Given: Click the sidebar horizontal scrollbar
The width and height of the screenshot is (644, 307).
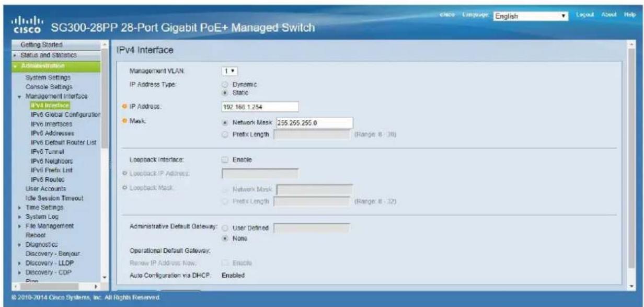Looking at the screenshot, I should 56,287.
